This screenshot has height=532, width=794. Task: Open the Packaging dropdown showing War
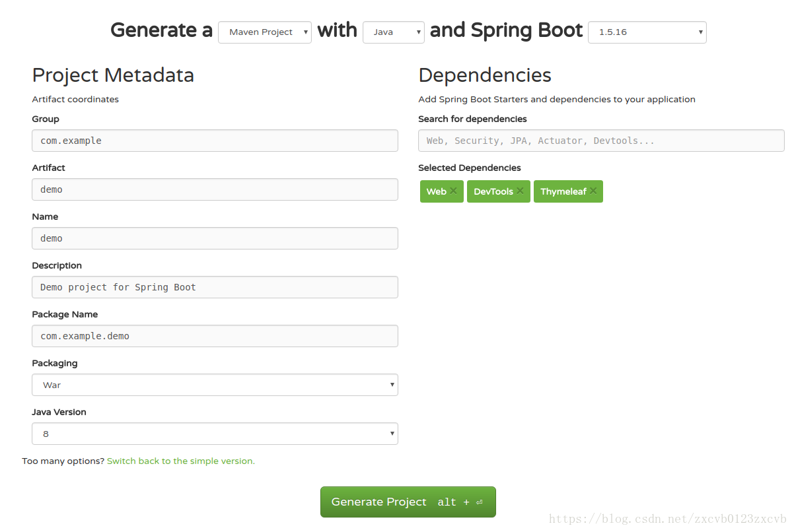[x=215, y=385]
